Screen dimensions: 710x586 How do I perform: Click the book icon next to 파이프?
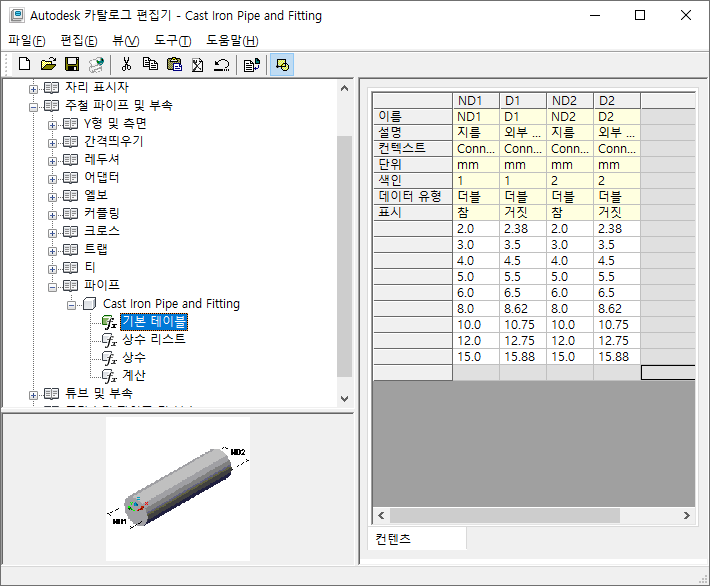click(x=70, y=286)
